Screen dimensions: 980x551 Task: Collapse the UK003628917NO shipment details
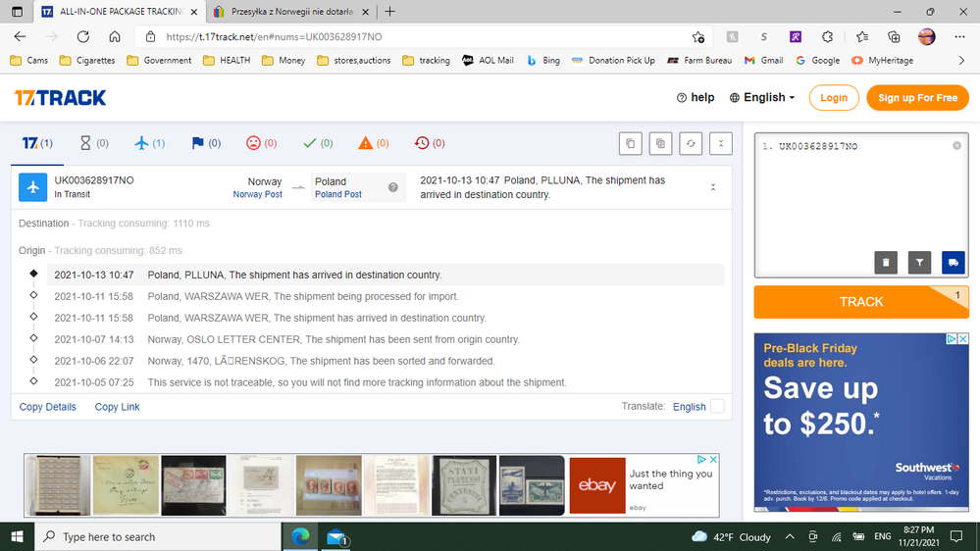tap(713, 187)
